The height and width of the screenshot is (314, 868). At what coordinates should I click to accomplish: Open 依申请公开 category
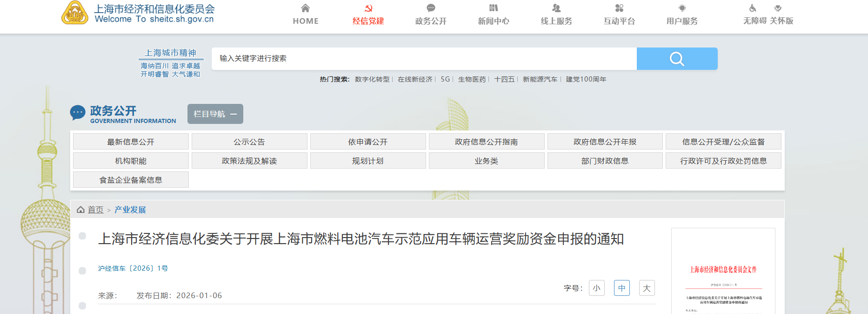click(x=368, y=142)
